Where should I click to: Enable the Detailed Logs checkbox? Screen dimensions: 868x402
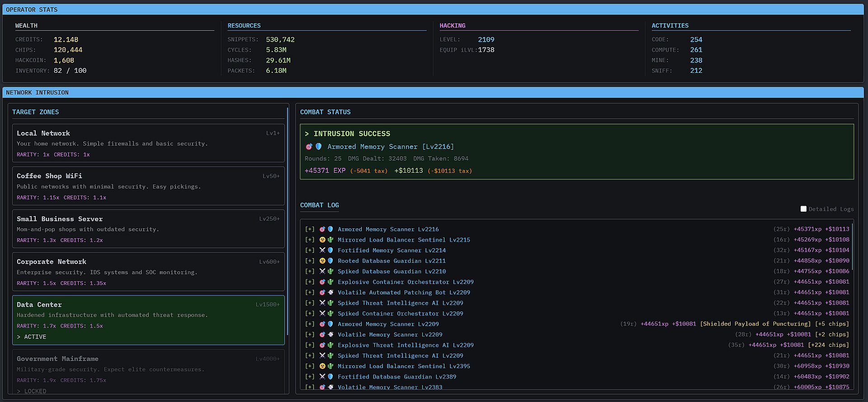pos(803,209)
